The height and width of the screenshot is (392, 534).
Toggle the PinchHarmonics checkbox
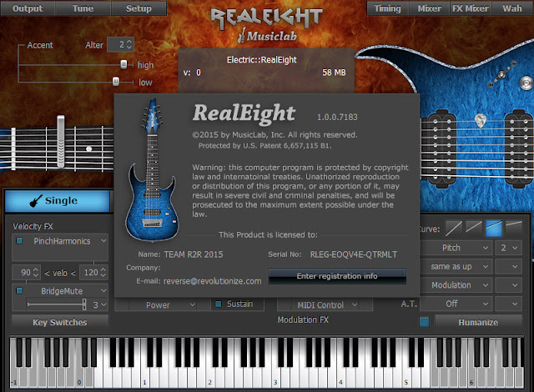tap(19, 241)
